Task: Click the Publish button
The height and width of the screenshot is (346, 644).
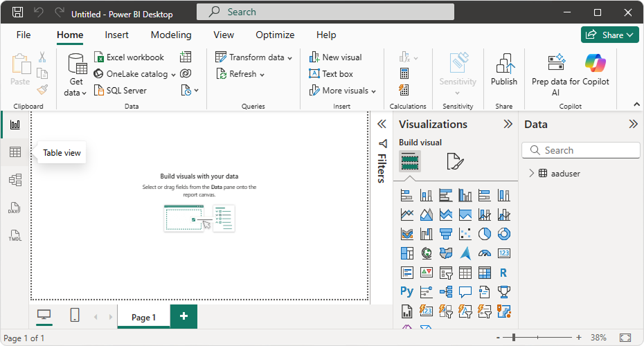Action: coord(503,71)
